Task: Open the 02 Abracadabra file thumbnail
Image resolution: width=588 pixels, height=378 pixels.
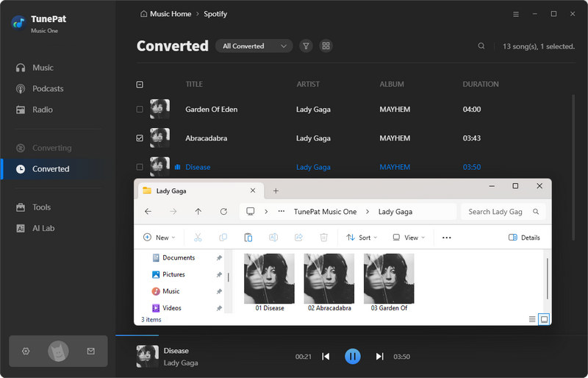Action: [x=329, y=279]
